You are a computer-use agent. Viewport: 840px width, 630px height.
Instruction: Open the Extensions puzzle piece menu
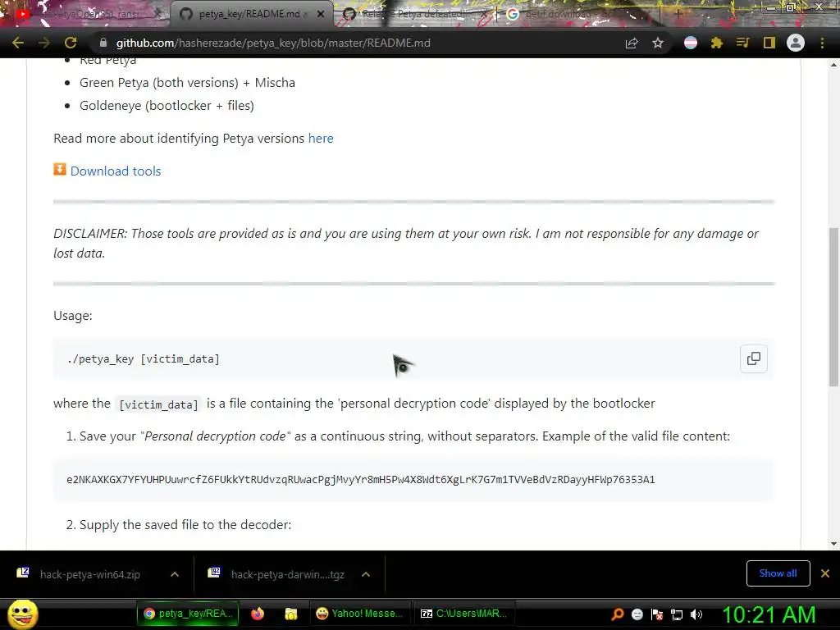click(717, 43)
